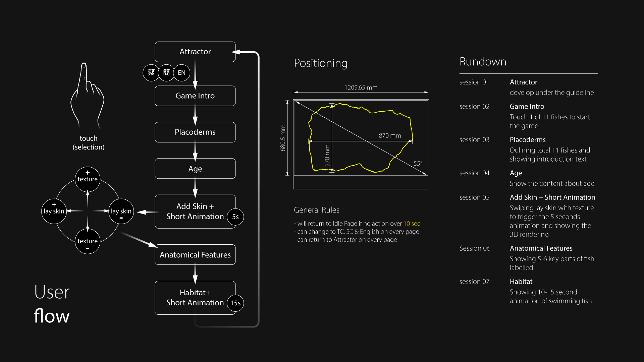644x362 pixels.
Task: Click the touch selection hand icon
Action: 87,96
